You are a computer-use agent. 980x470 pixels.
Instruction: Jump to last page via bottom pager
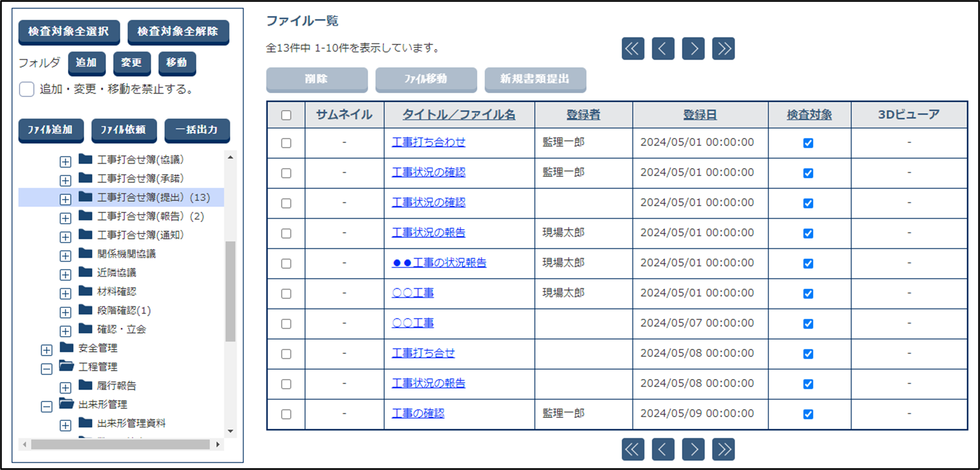[x=723, y=449]
